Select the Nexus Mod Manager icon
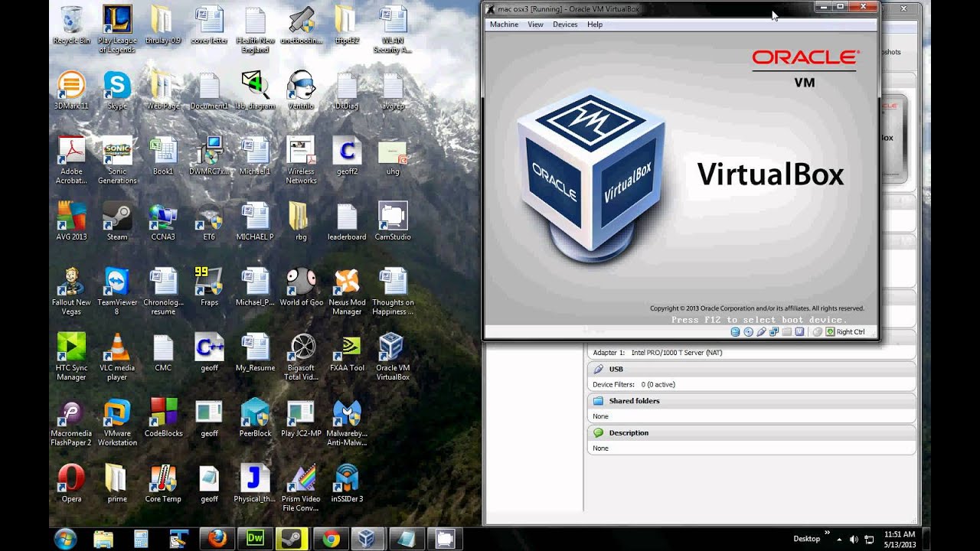Image resolution: width=980 pixels, height=551 pixels. [347, 292]
